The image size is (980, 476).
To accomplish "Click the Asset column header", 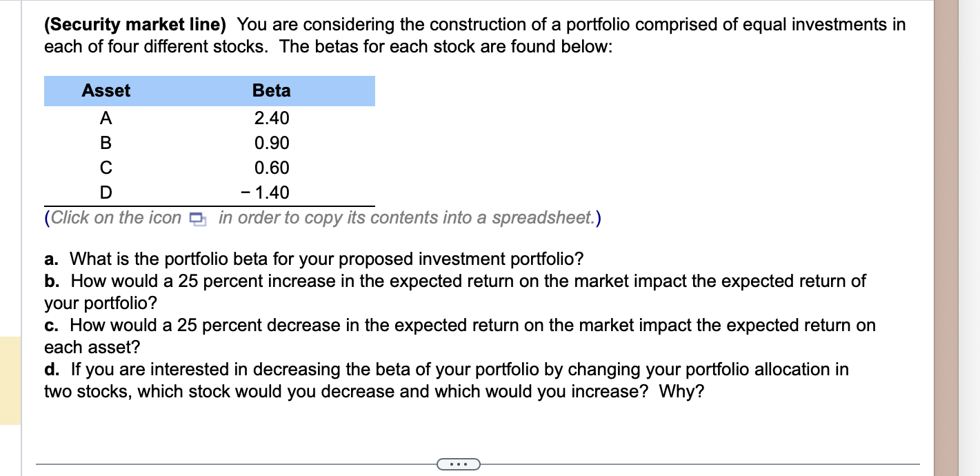I will pyautogui.click(x=106, y=91).
